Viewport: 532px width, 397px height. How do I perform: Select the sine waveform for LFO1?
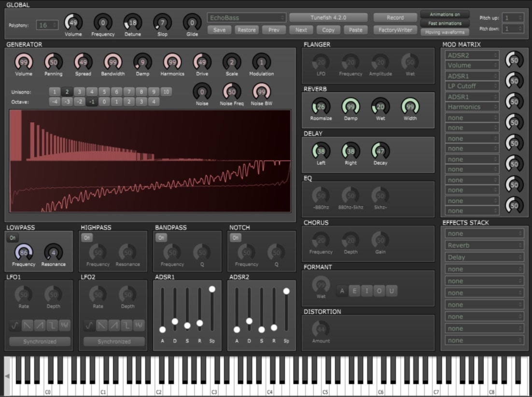click(x=14, y=326)
